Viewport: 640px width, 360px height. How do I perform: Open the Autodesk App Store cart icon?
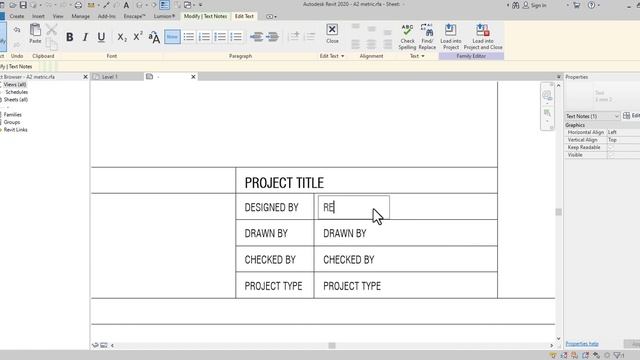coord(576,5)
